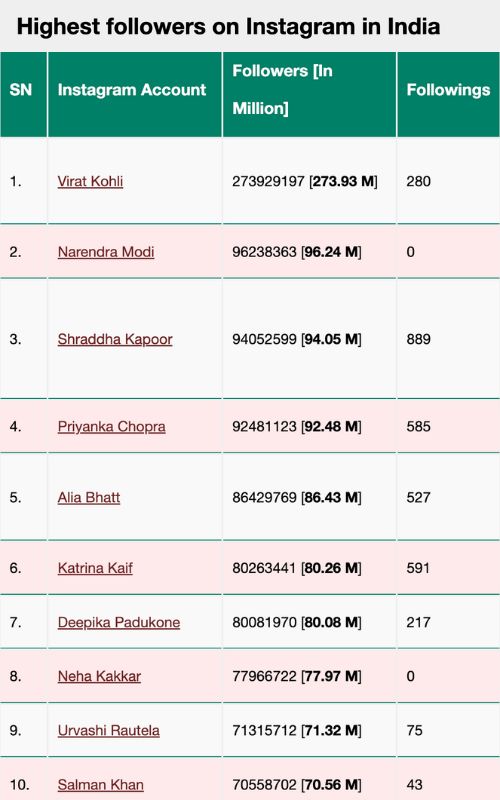Viewport: 500px width, 800px height.
Task: Select the 273.93 M followers cell
Action: click(x=309, y=181)
